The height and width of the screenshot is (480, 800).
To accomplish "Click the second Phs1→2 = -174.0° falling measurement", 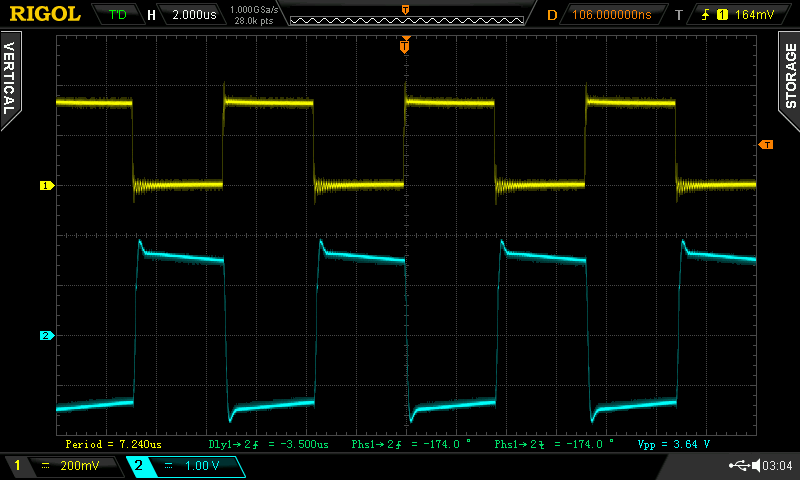I will click(x=554, y=444).
